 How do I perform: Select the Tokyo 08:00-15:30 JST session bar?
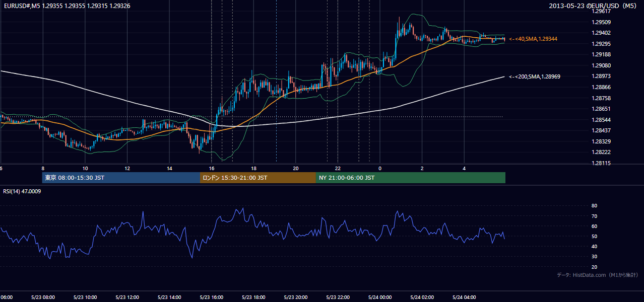(x=121, y=178)
